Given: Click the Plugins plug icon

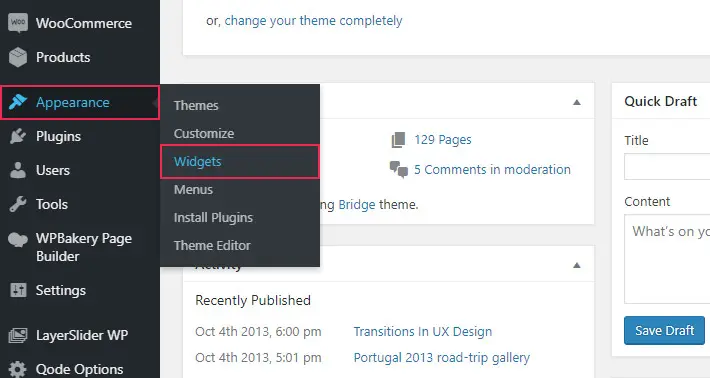Looking at the screenshot, I should 18,136.
